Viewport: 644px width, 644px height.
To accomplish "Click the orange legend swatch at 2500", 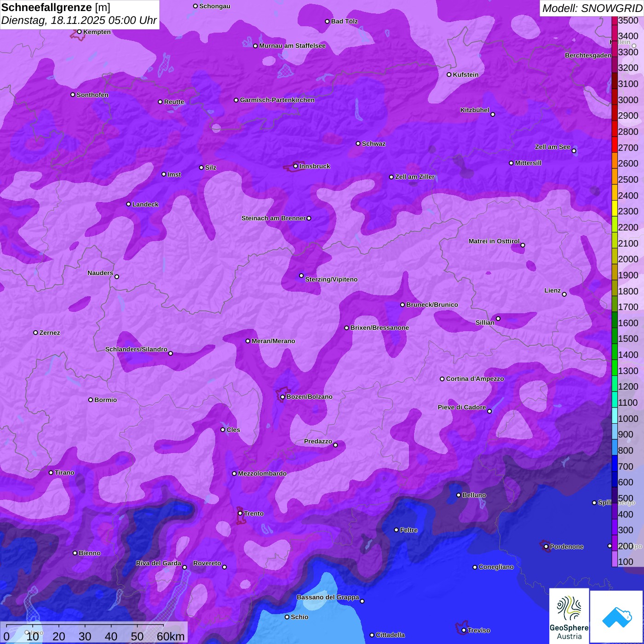I will tap(615, 176).
